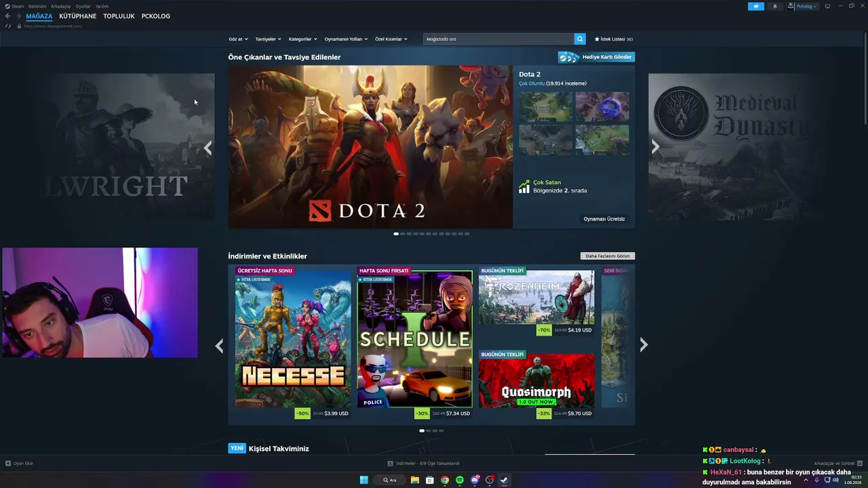
Task: Click Arkadaşlar ve Sohbet in the bottom bar
Action: point(834,464)
